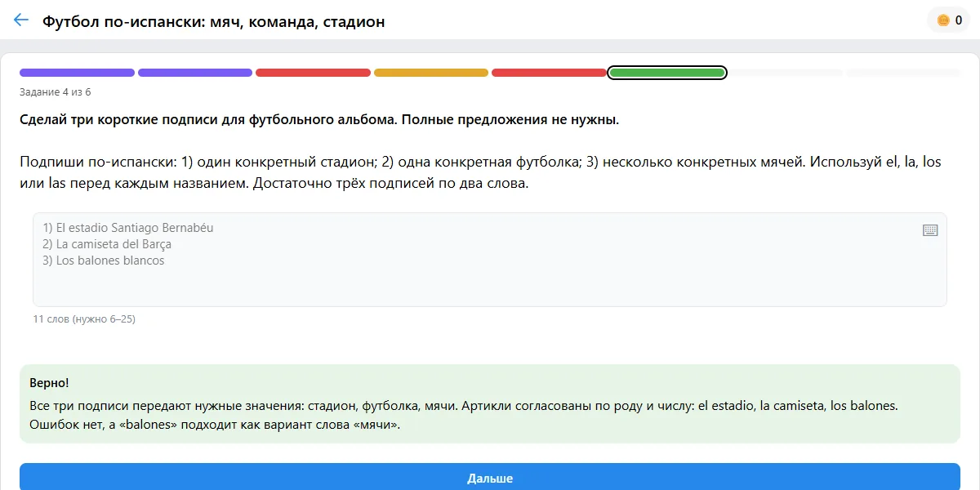Click the Задание 4 из 6 label
Image resolution: width=980 pixels, height=490 pixels.
click(56, 91)
